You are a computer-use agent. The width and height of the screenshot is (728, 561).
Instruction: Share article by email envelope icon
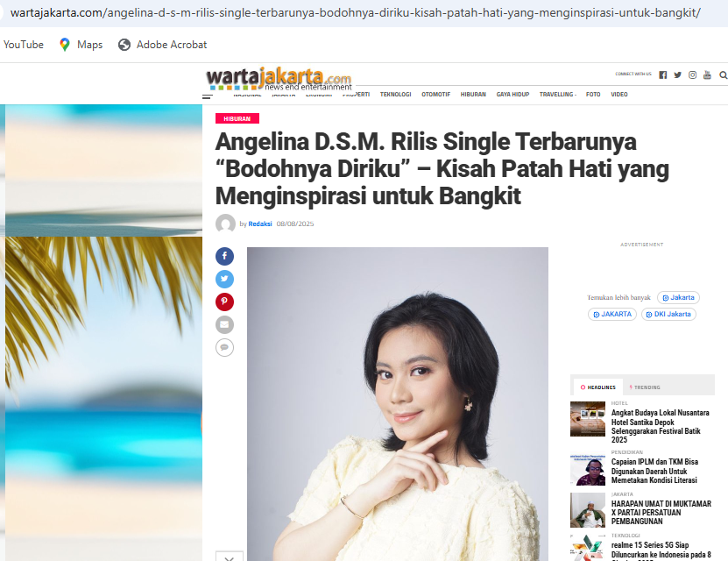tap(224, 324)
